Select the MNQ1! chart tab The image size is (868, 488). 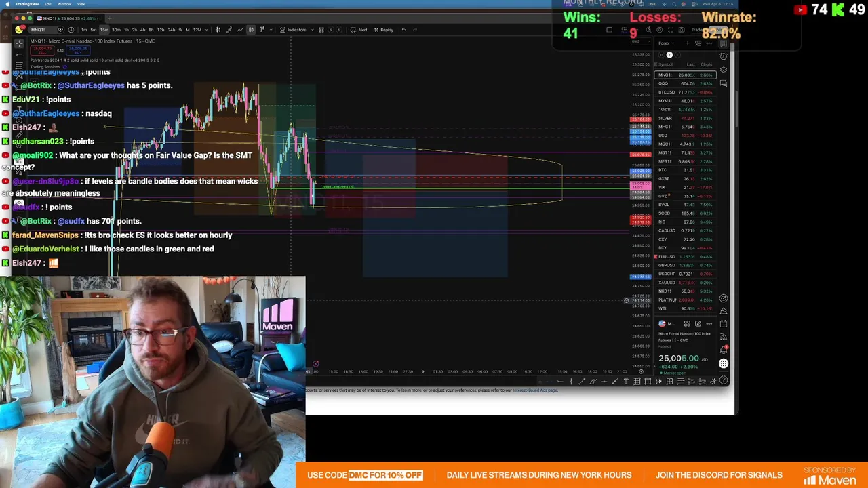[x=70, y=18]
